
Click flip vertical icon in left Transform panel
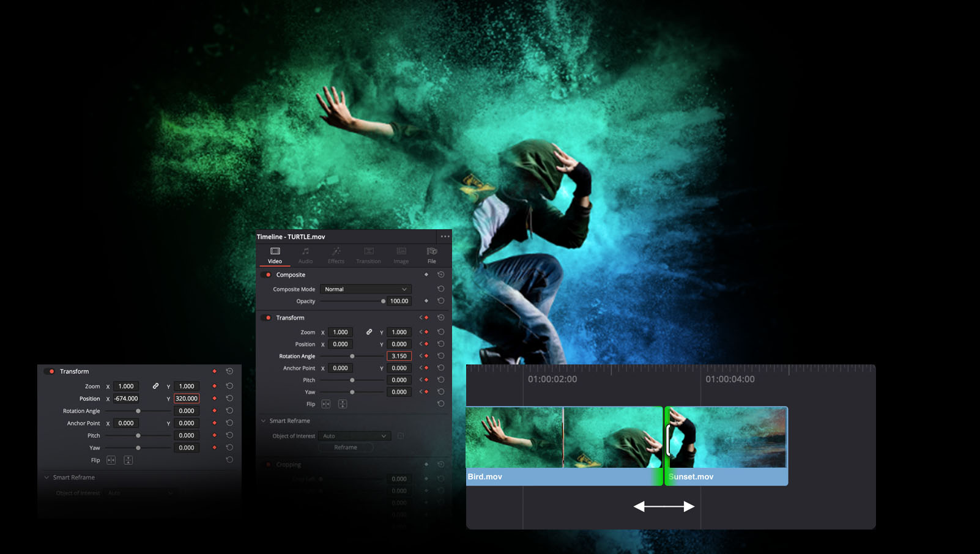[128, 460]
